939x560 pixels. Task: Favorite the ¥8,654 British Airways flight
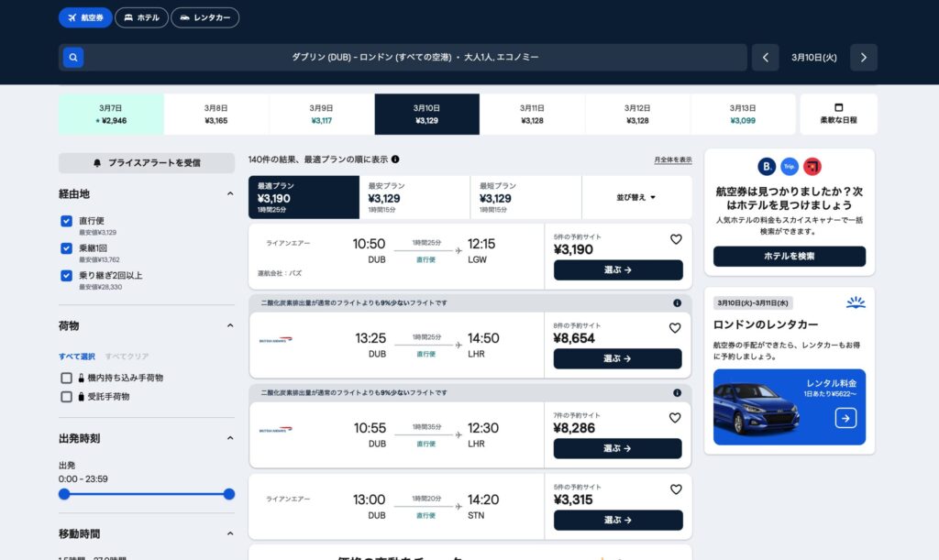coord(676,328)
